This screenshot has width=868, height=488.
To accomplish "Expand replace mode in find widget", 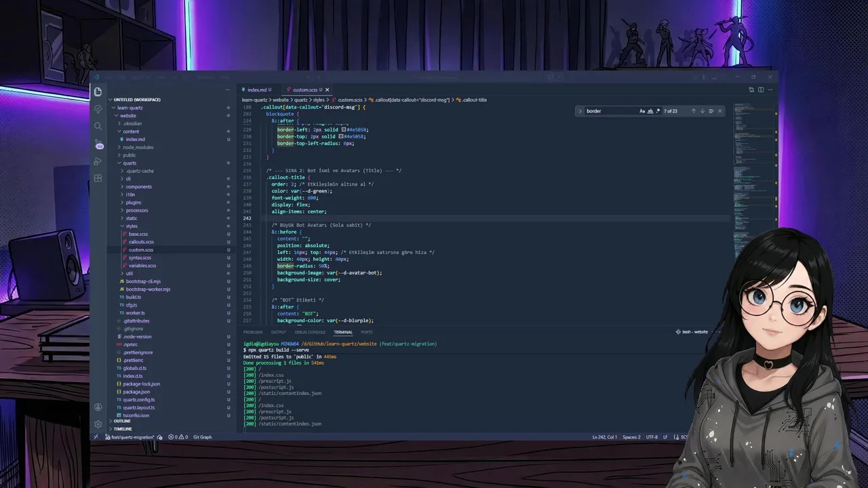I will pos(580,111).
